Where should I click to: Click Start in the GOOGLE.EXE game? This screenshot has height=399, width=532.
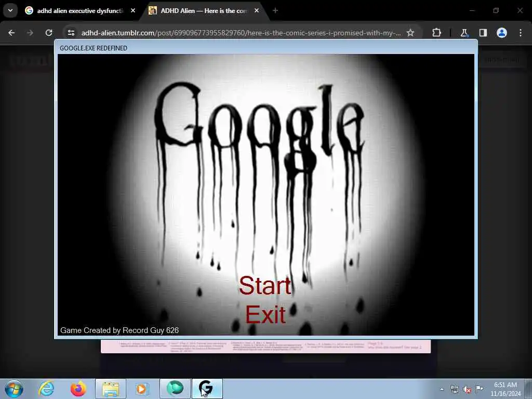(265, 285)
